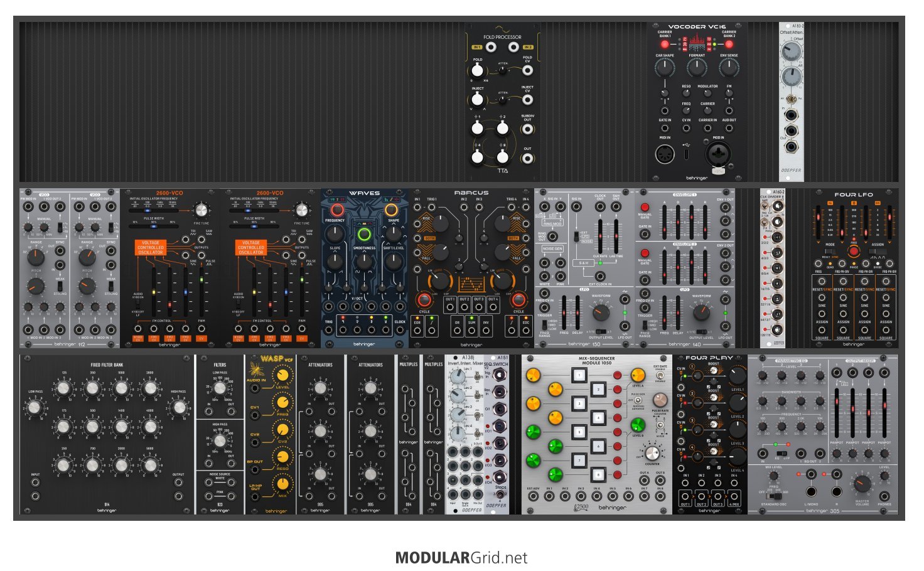
Task: Click the HIGH PASS knob on Fixed Filter Bank
Action: 179,408
